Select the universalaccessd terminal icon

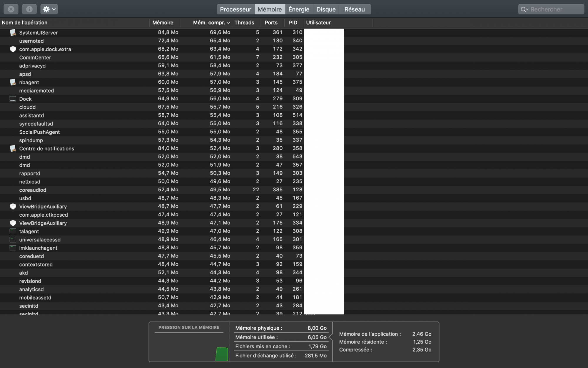(x=13, y=240)
